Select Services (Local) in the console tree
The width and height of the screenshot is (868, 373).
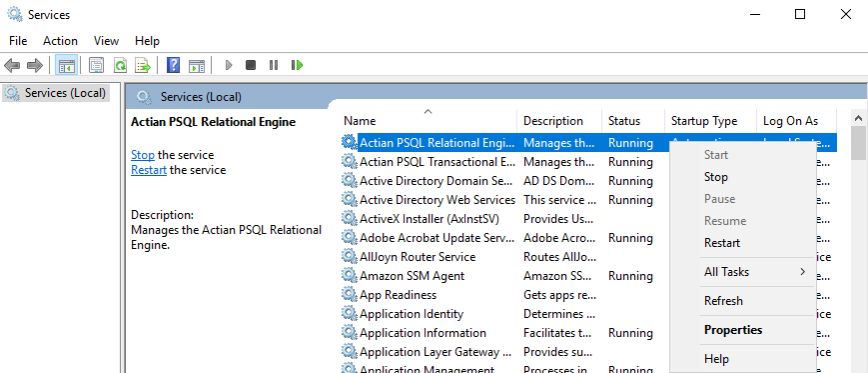(x=57, y=93)
